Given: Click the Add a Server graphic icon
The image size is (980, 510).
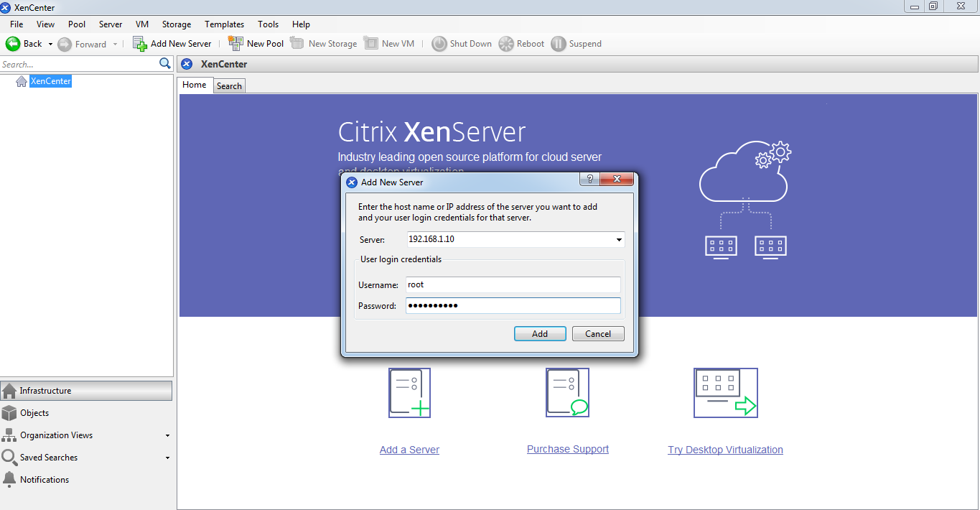Looking at the screenshot, I should 409,393.
